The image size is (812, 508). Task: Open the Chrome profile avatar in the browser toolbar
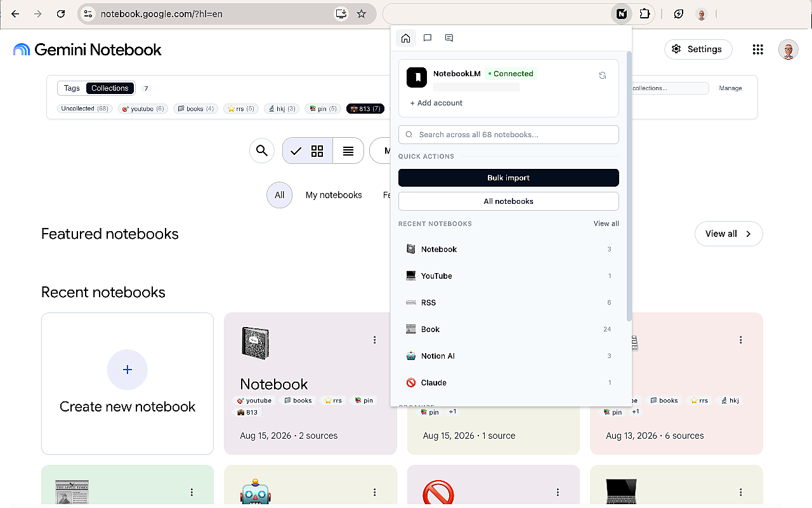pyautogui.click(x=701, y=14)
